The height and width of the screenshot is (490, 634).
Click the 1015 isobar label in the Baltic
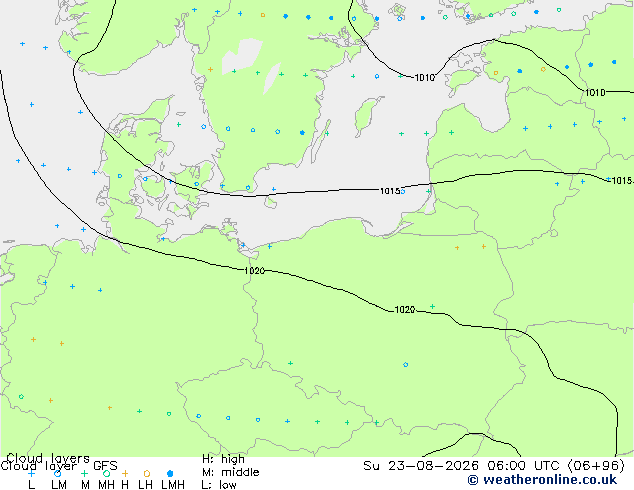point(390,191)
